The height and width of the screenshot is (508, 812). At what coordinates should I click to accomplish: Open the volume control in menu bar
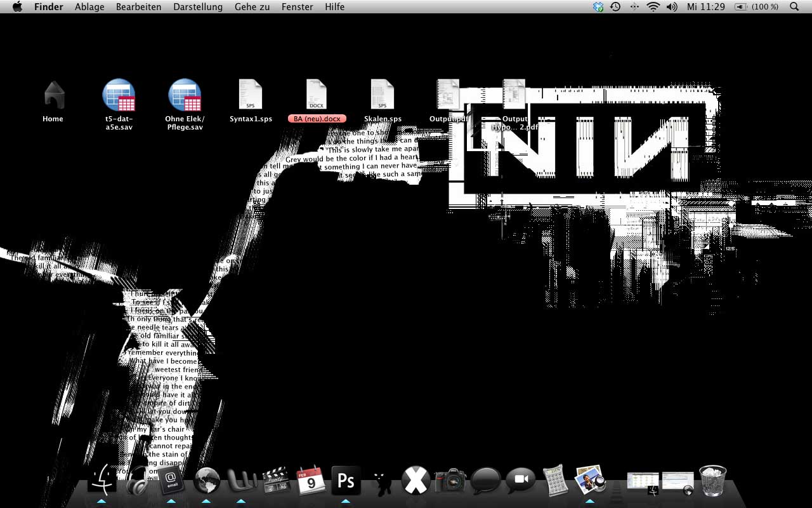672,7
